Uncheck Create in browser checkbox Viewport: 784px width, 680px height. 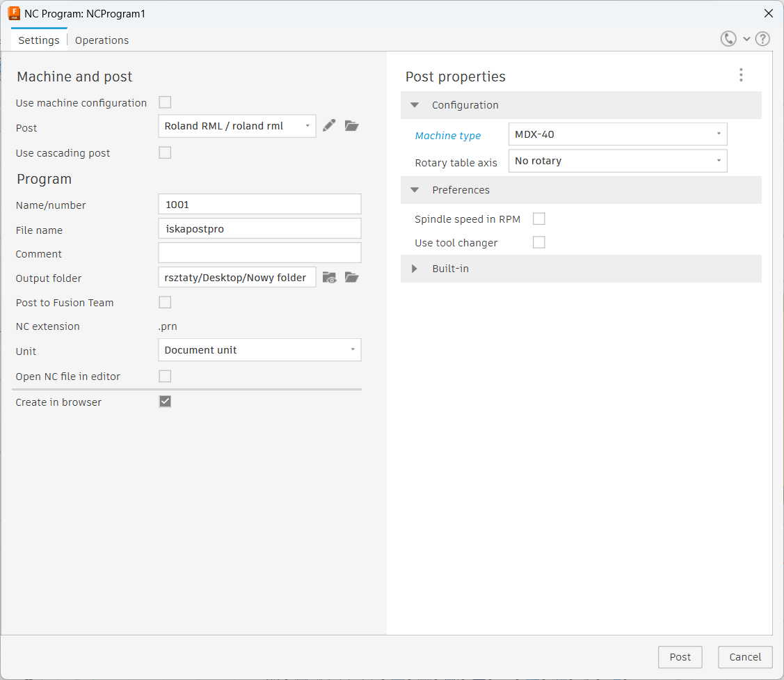click(165, 402)
